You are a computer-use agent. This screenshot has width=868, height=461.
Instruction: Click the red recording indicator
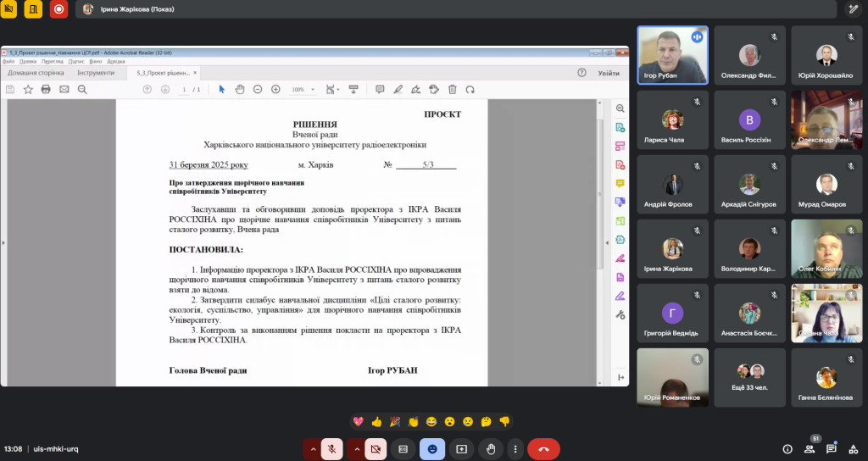coord(58,9)
